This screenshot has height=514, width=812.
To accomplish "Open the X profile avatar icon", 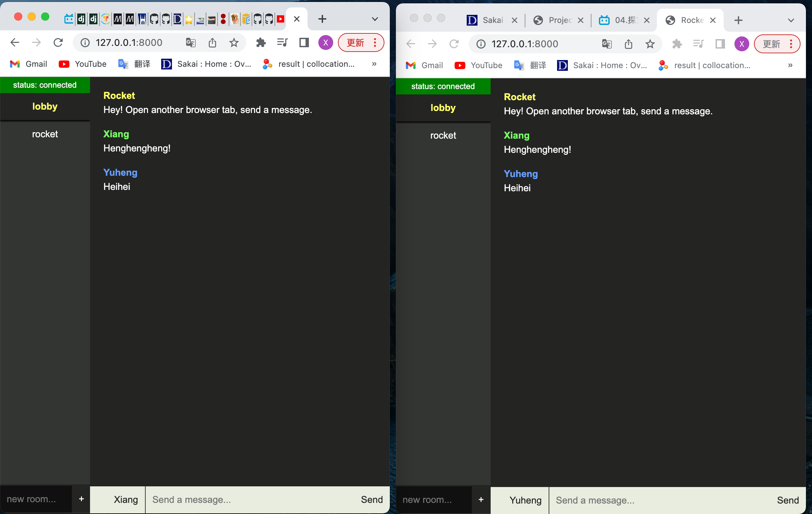I will (x=325, y=42).
